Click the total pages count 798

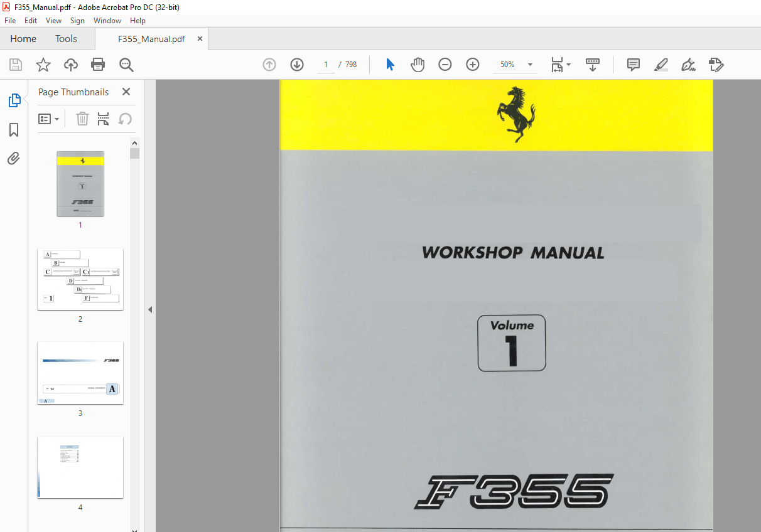point(351,65)
